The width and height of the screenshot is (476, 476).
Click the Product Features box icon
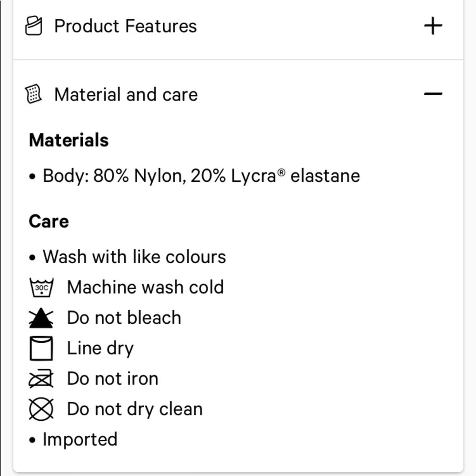[33, 26]
